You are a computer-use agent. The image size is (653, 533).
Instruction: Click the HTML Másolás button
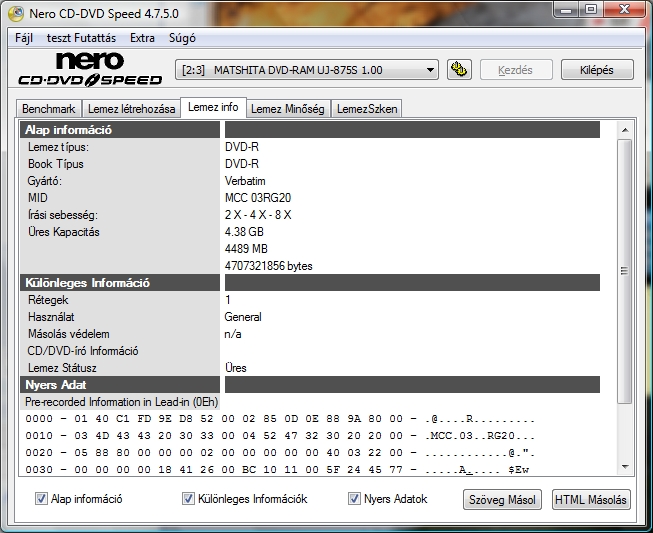click(591, 499)
